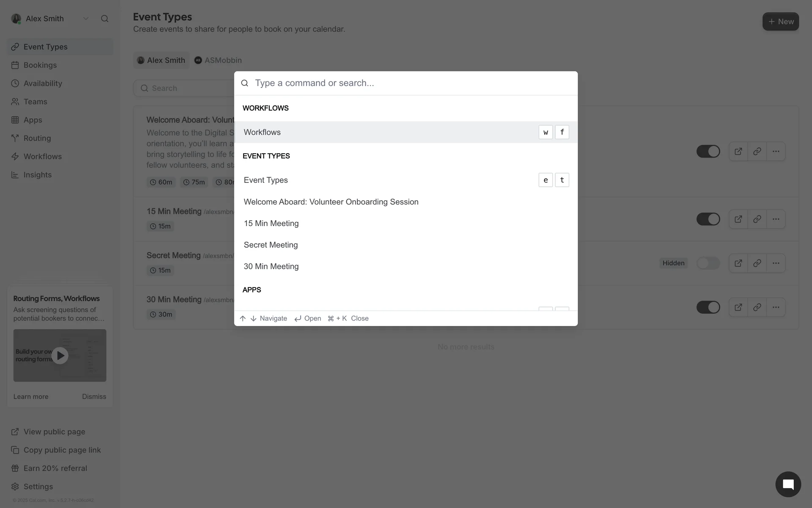Click the New event type button
This screenshot has height=508, width=812.
click(x=780, y=22)
